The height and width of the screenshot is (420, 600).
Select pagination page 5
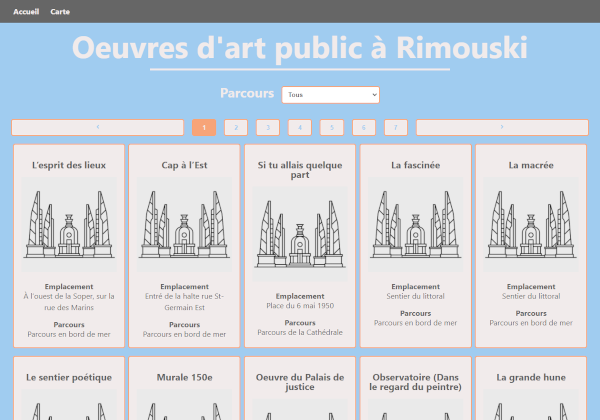332,127
